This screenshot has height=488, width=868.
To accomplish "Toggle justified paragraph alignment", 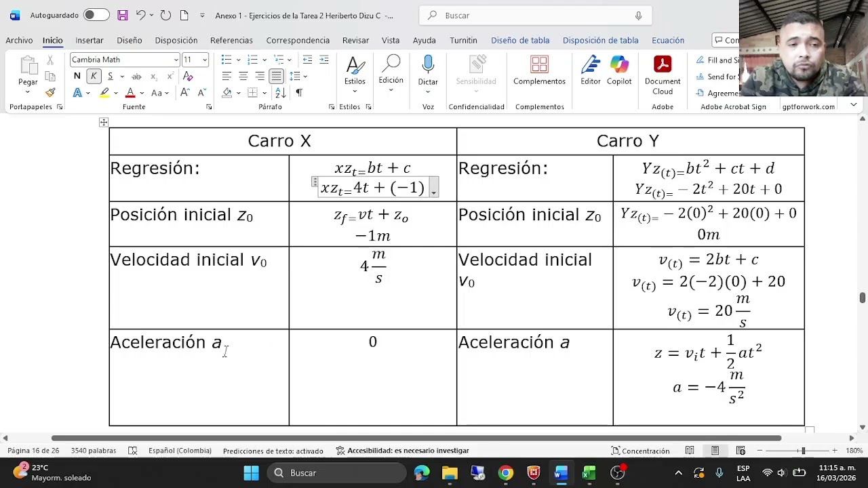I will click(x=276, y=77).
